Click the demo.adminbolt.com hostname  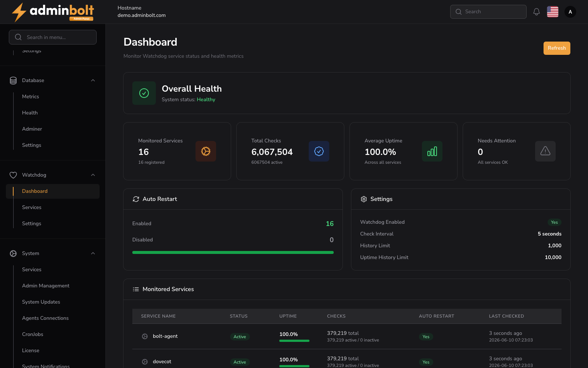point(141,15)
